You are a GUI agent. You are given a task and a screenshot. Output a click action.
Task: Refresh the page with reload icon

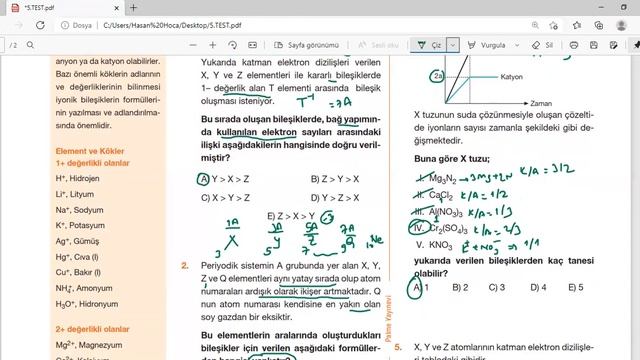(x=40, y=25)
